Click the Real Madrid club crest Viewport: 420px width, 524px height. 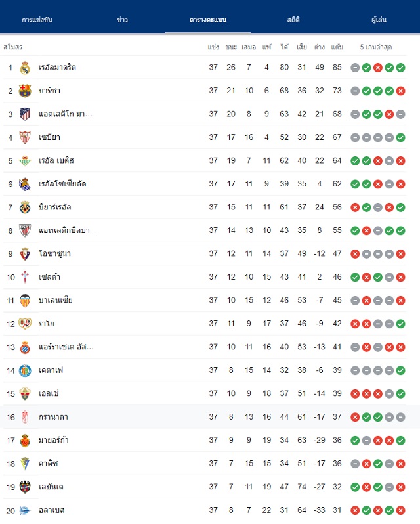pos(25,68)
